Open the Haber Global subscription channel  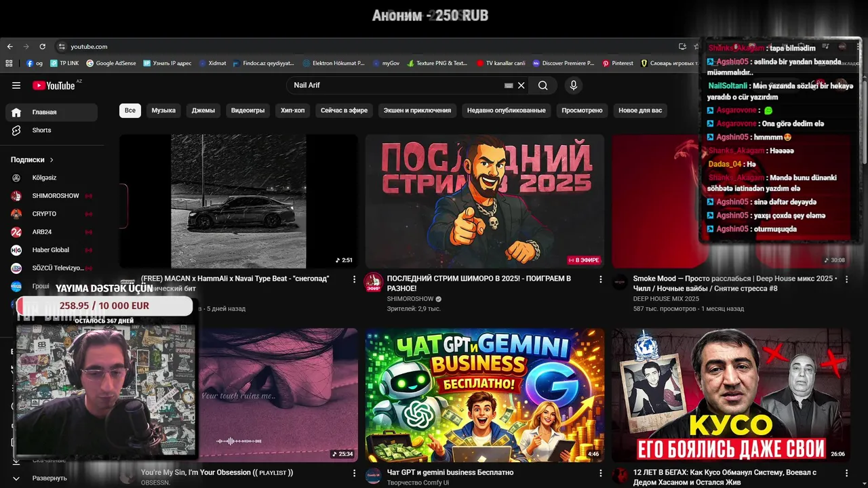point(52,250)
